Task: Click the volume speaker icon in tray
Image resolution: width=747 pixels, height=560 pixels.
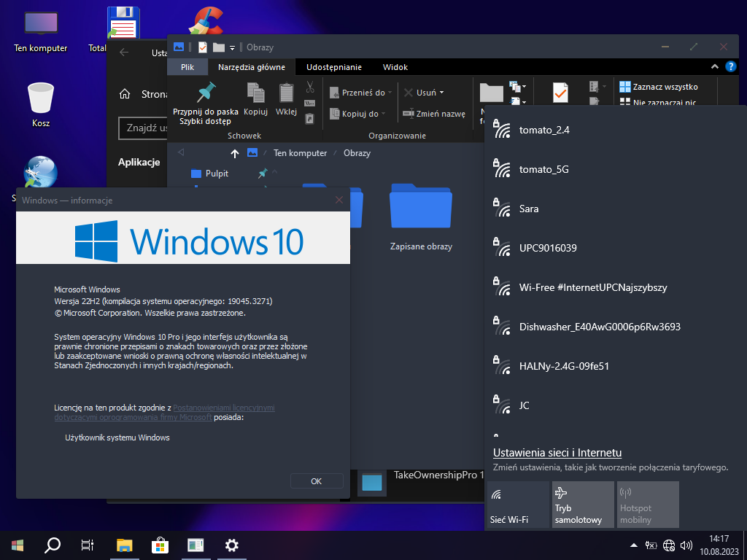Action: (686, 545)
